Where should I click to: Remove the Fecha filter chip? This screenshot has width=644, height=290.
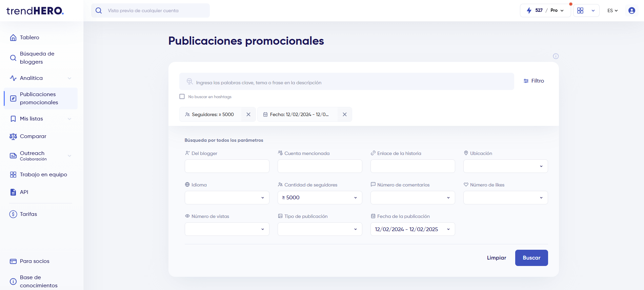pos(344,114)
